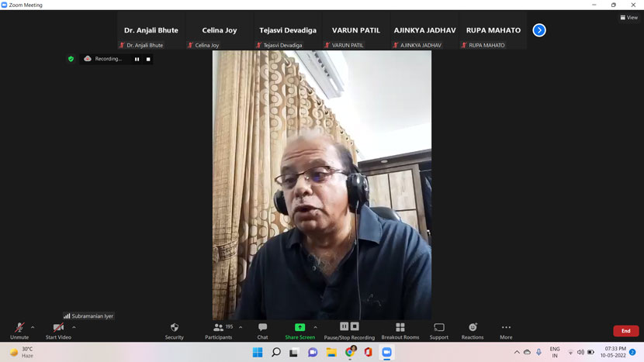644x362 pixels.
Task: Unmute the microphone
Action: [19, 330]
